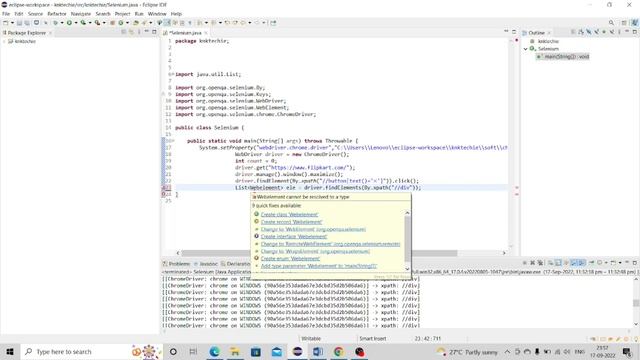The image size is (640, 360).
Task: Click the External Tools run icon
Action: point(97,23)
